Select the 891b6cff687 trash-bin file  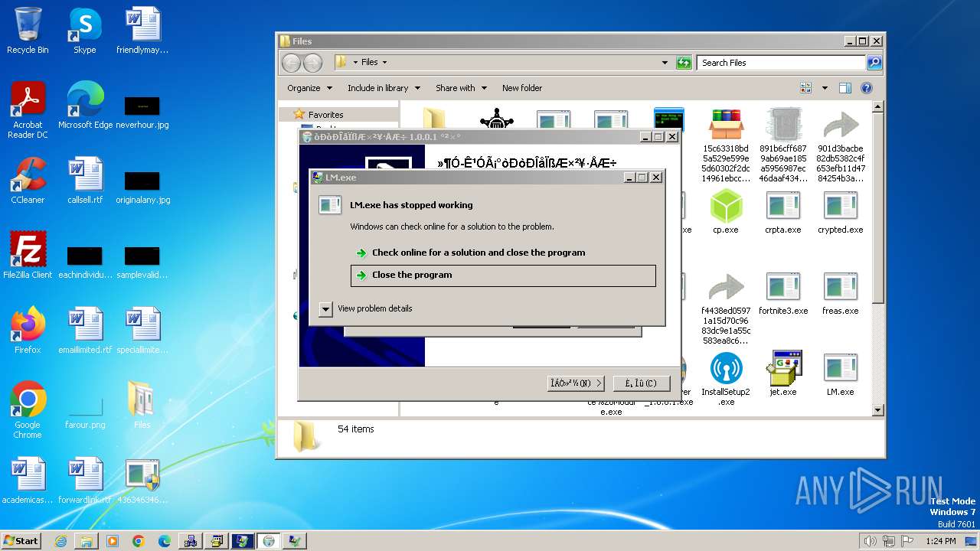(782, 145)
